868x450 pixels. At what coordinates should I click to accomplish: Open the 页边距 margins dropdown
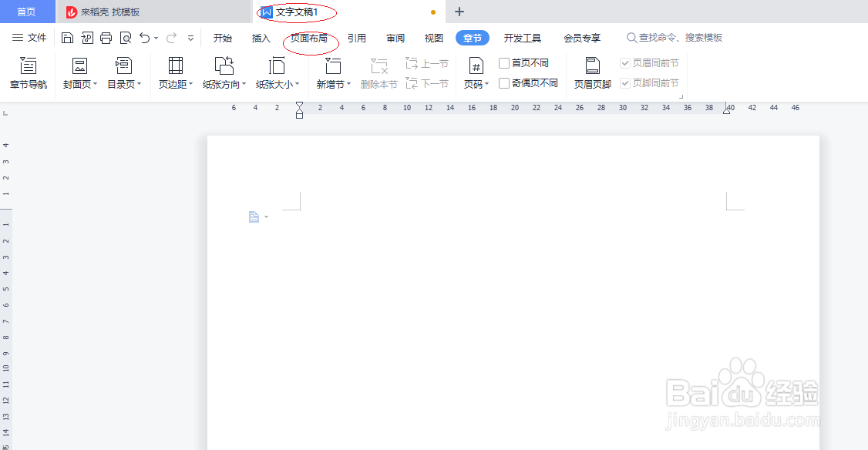point(175,72)
